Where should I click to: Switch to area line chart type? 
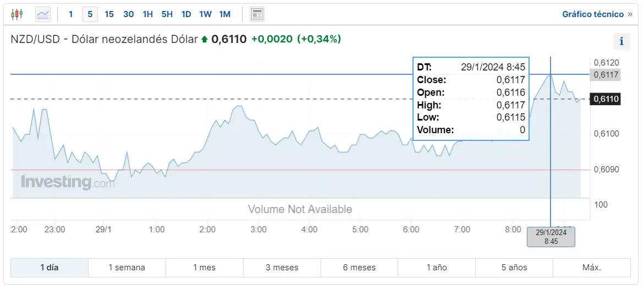(x=43, y=14)
